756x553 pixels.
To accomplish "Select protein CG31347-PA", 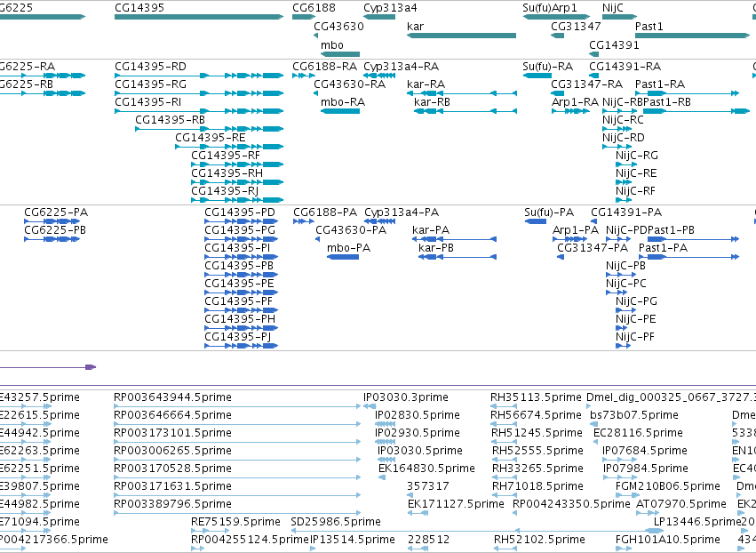I will tap(561, 257).
